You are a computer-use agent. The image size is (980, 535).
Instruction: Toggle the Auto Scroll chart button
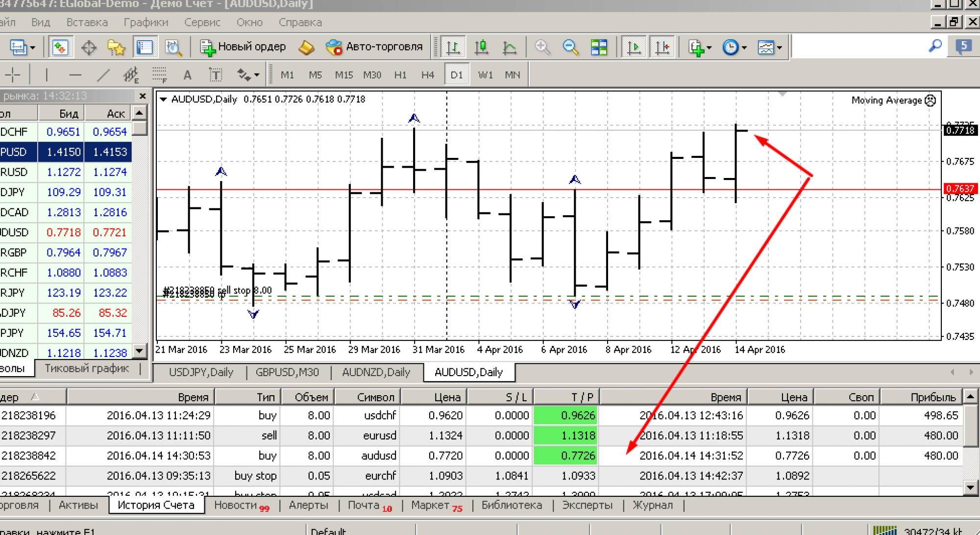point(634,48)
